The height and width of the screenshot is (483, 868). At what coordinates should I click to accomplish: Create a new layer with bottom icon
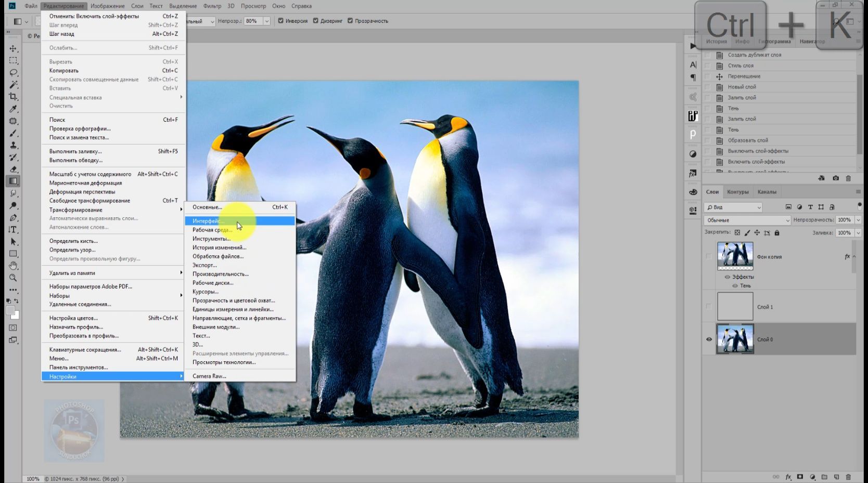836,477
